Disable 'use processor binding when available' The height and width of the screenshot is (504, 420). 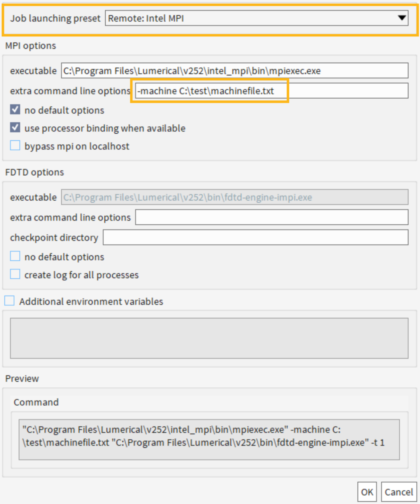[15, 128]
